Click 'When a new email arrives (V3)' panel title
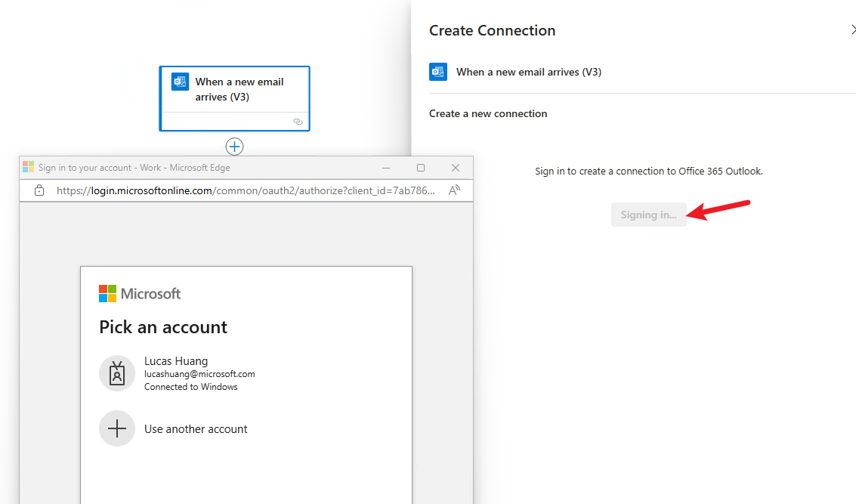This screenshot has width=856, height=504. (x=529, y=72)
